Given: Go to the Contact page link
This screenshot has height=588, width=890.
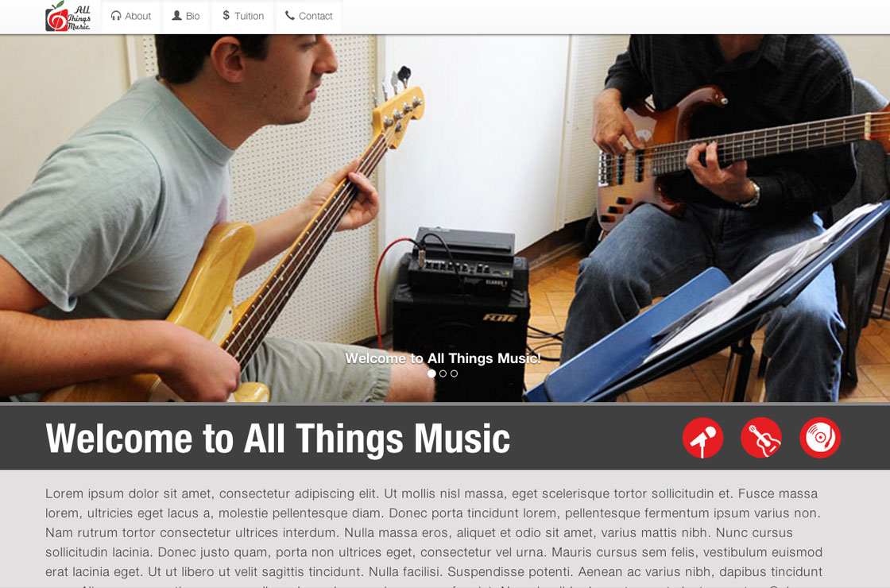Looking at the screenshot, I should pos(309,17).
